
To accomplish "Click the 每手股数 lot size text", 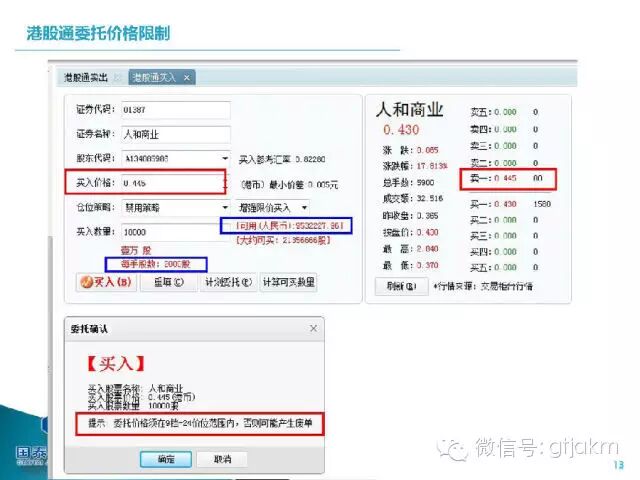I will [x=156, y=264].
